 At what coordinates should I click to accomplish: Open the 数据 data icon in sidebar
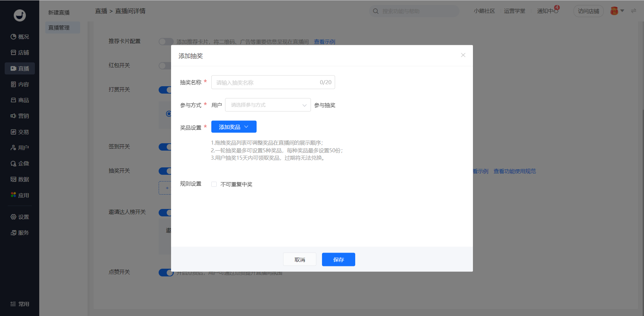coord(13,179)
